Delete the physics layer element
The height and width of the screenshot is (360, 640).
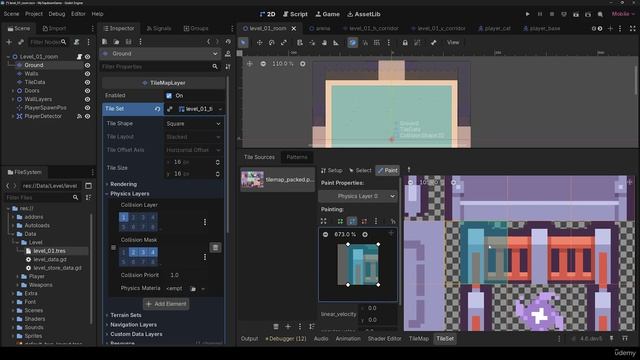216,247
